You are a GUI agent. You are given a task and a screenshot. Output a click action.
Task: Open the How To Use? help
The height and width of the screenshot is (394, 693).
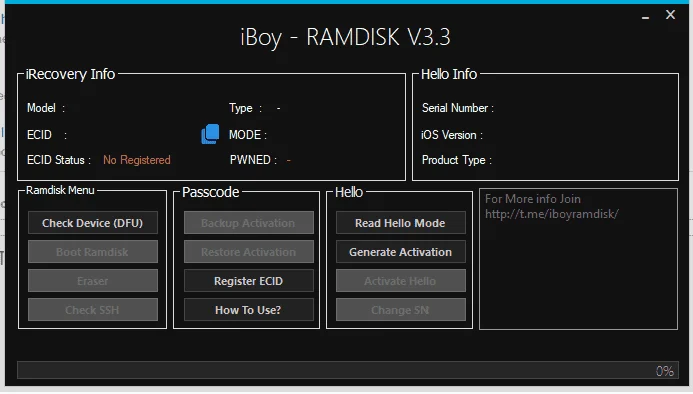[248, 310]
